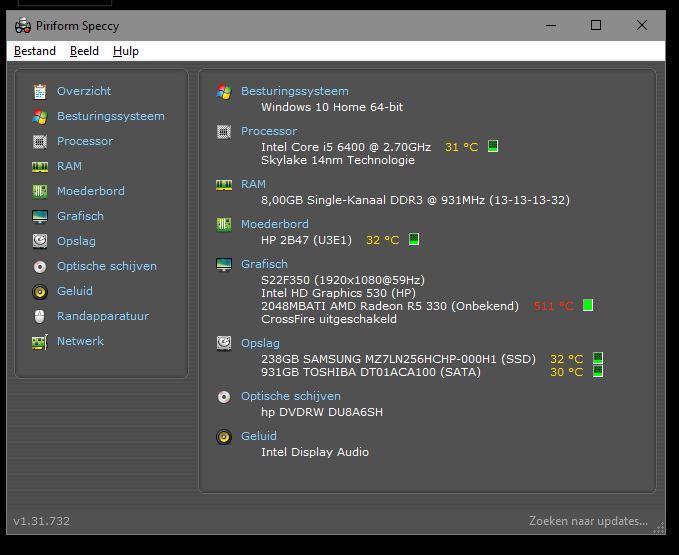
Task: Click the Toshiba drive temperature indicator
Action: tap(598, 371)
